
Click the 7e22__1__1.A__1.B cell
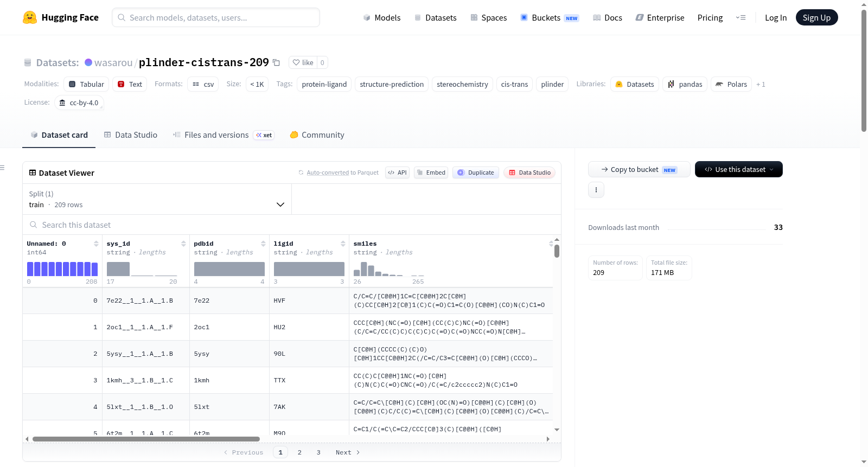coord(146,300)
